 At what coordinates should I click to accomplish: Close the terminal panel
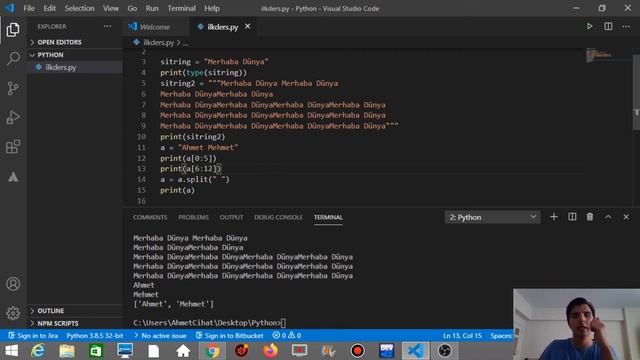pos(626,217)
